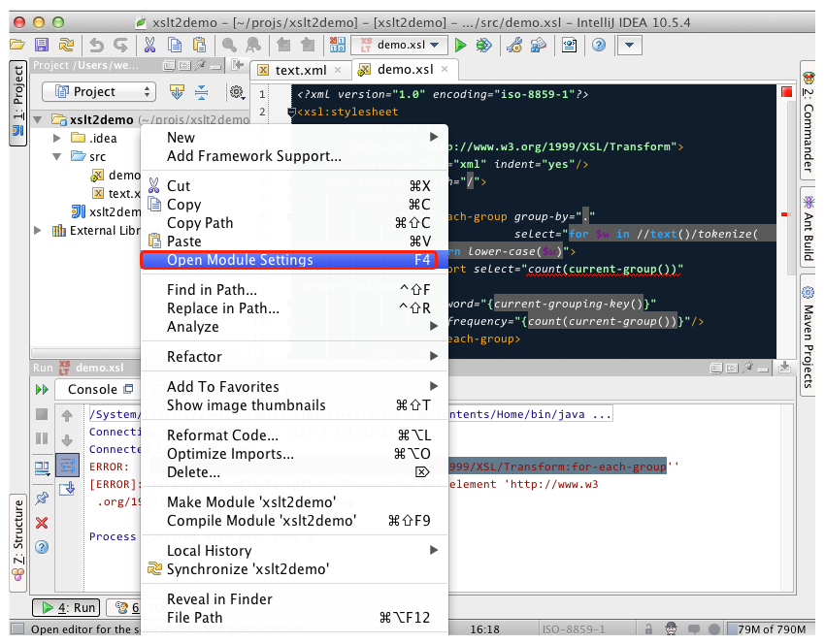The image size is (825, 644).
Task: Click the 4: Run tool window button
Action: tap(65, 608)
